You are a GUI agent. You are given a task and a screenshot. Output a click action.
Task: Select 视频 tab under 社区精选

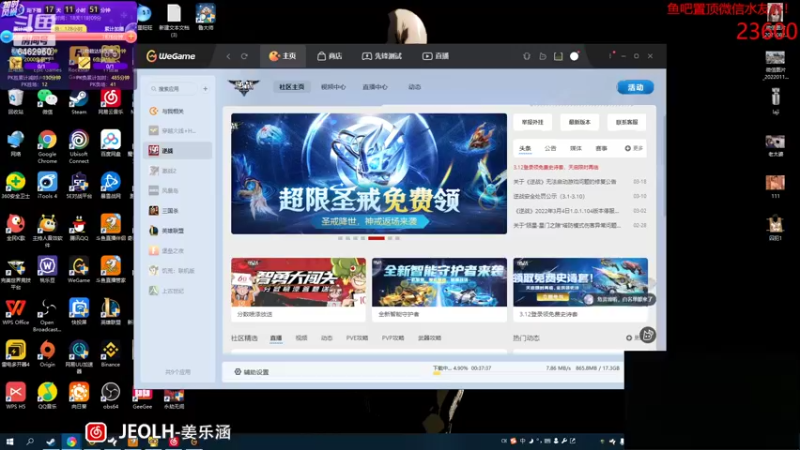[x=302, y=338]
